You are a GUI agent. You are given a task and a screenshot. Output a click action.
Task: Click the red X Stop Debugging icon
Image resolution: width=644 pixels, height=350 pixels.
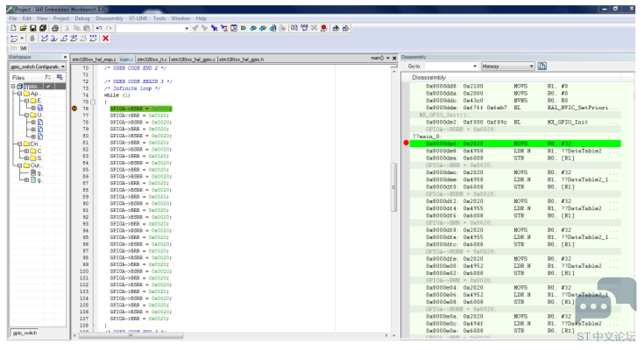105,38
